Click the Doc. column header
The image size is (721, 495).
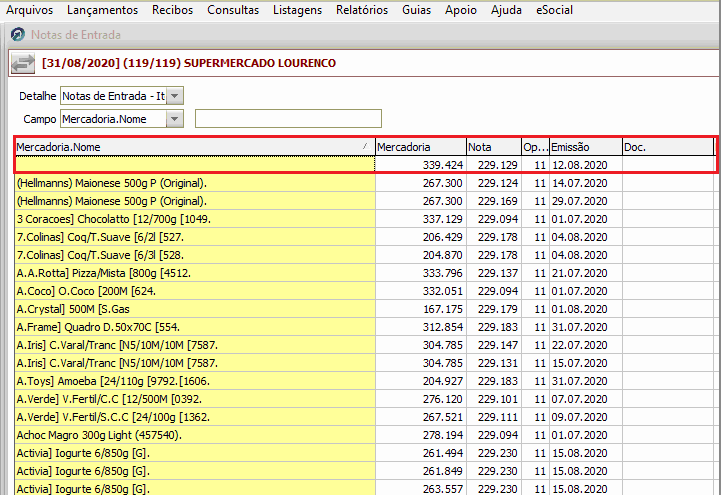668,147
